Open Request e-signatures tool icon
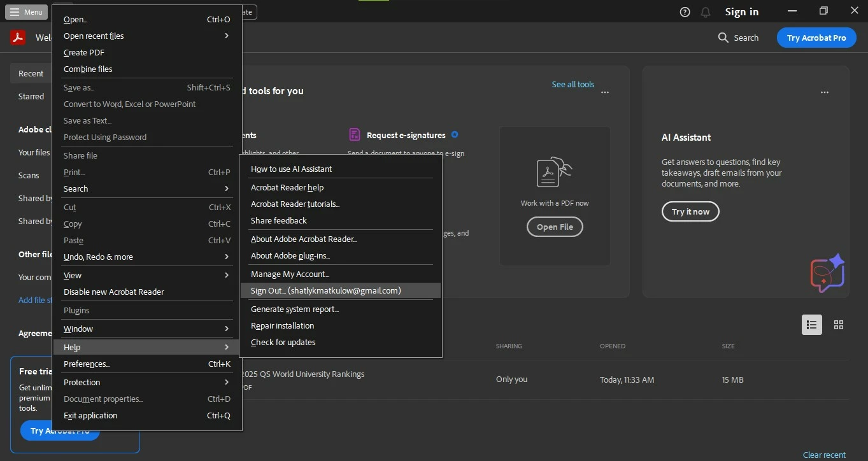This screenshot has width=868, height=461. coord(355,134)
